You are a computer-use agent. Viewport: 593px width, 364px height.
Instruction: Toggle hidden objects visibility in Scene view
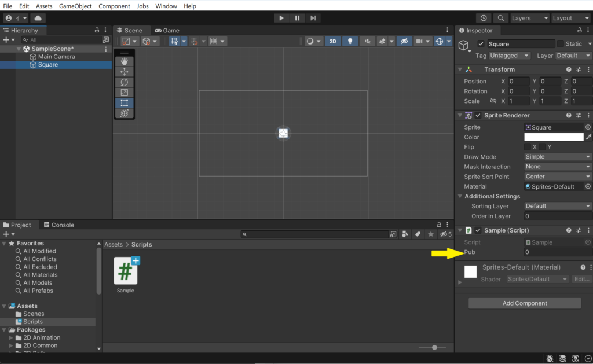pyautogui.click(x=404, y=41)
